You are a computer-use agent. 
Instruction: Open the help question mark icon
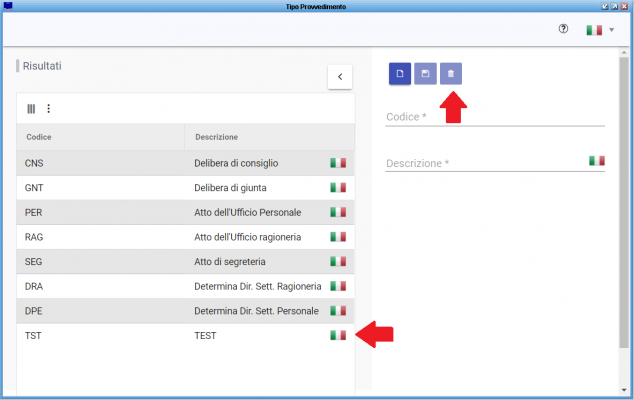coord(563,29)
